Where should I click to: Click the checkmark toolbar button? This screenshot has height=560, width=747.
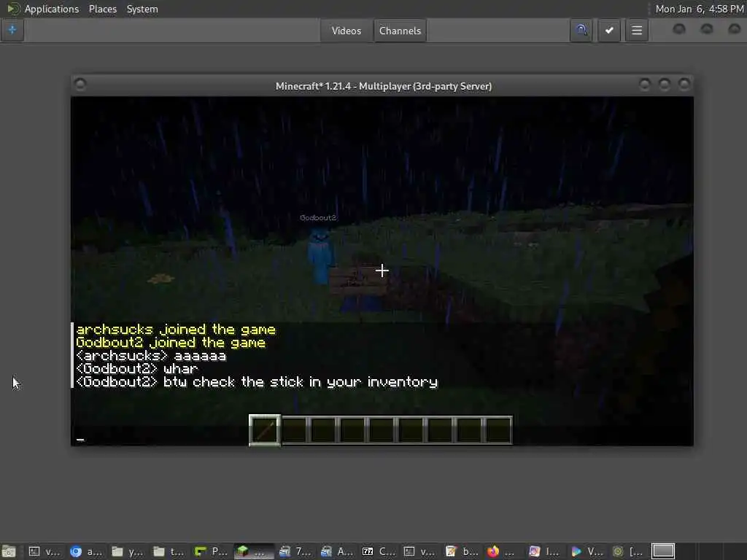point(609,31)
